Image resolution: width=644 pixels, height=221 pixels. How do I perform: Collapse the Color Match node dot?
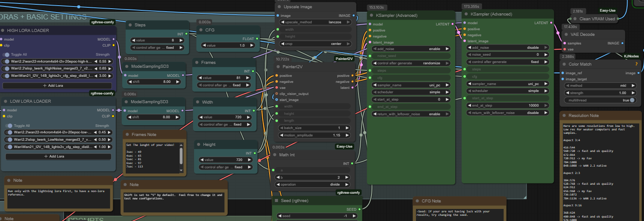click(564, 64)
